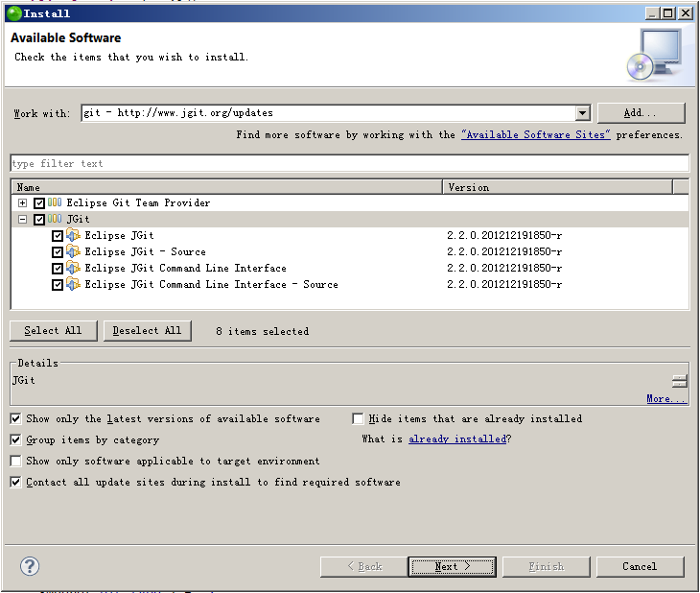Click the disabled Back button
Screen dimensions: 700x593
tap(363, 567)
